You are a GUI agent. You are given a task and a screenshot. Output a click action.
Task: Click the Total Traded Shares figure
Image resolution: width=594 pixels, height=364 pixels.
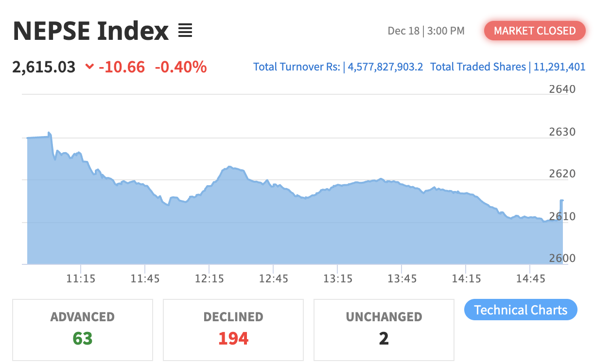[x=559, y=67]
